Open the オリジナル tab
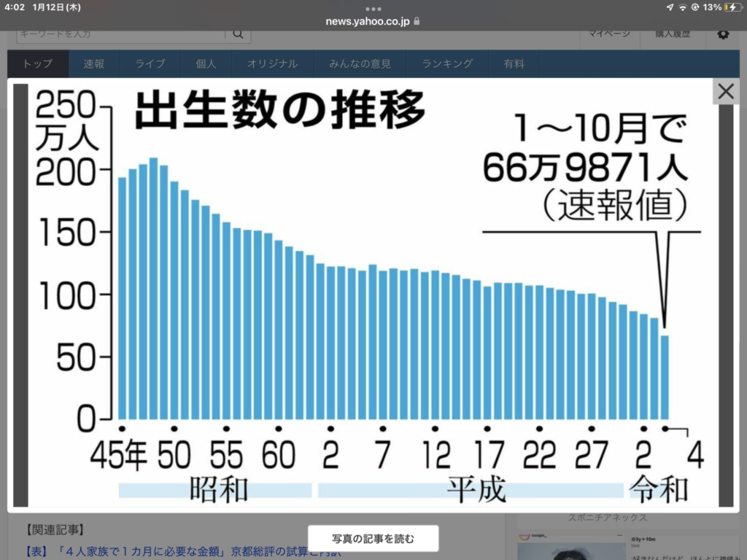The image size is (747, 560). [x=272, y=64]
